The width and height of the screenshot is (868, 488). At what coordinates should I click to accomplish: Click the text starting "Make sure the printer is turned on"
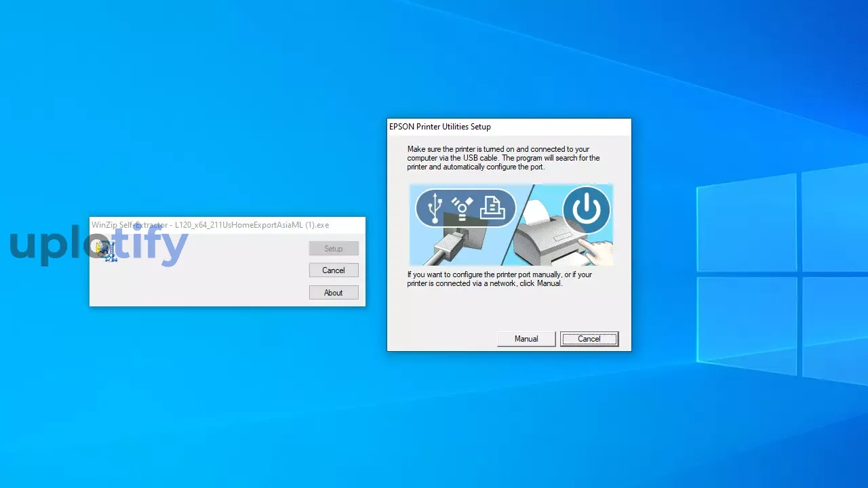click(503, 158)
